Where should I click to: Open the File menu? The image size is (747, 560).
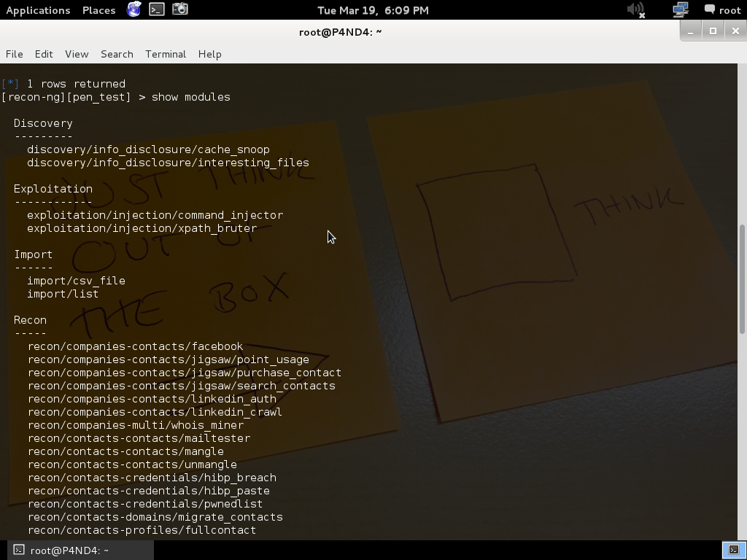point(14,54)
